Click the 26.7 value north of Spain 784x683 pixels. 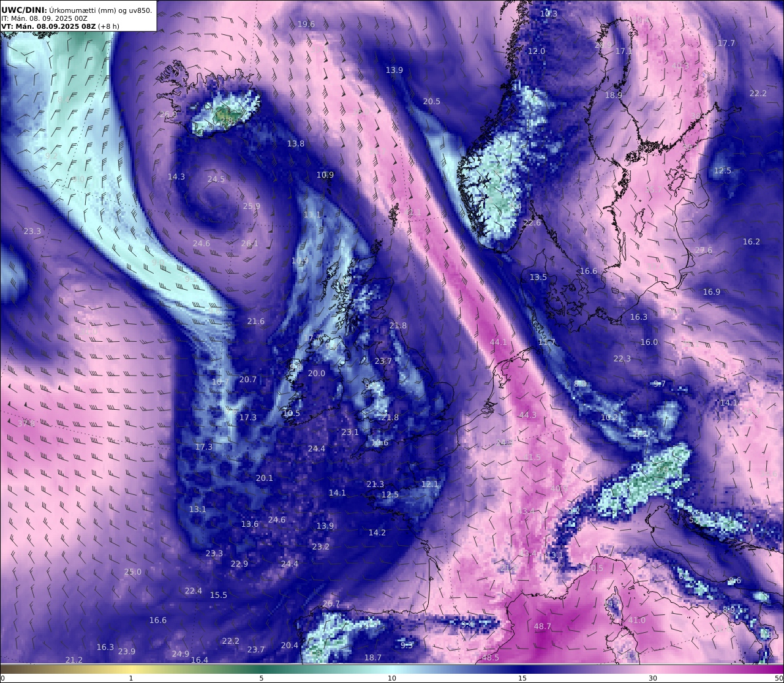coord(331,604)
